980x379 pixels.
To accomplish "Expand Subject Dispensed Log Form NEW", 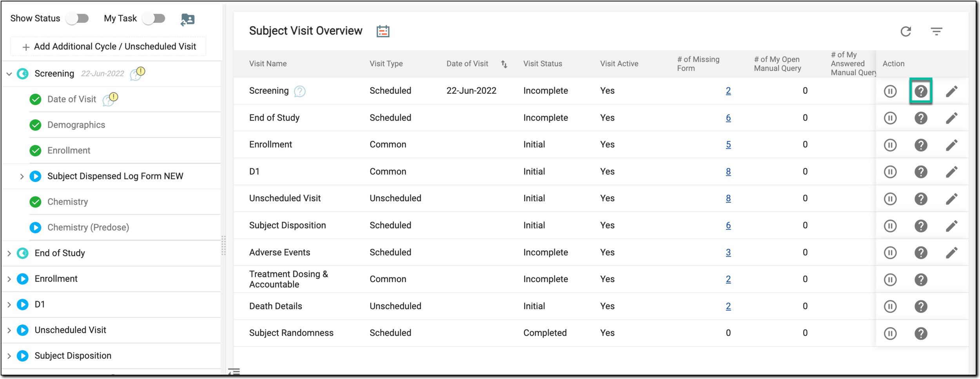I will pyautogui.click(x=22, y=177).
